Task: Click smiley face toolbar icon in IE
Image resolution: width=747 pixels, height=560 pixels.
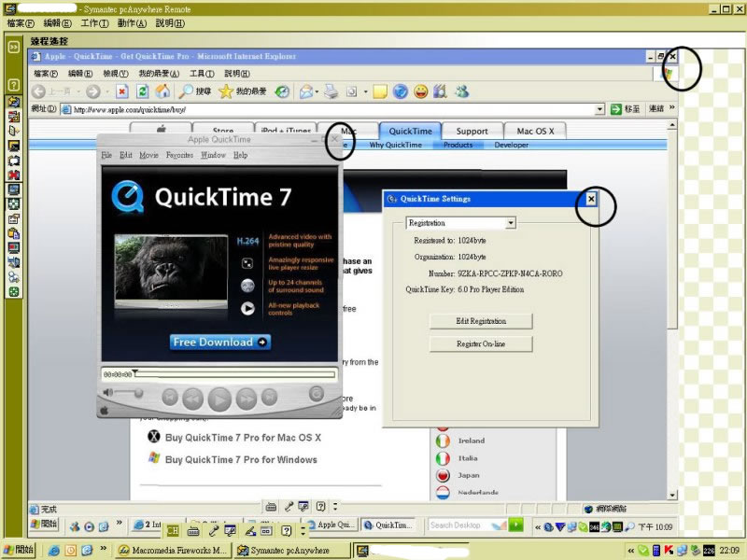Action: [x=421, y=91]
